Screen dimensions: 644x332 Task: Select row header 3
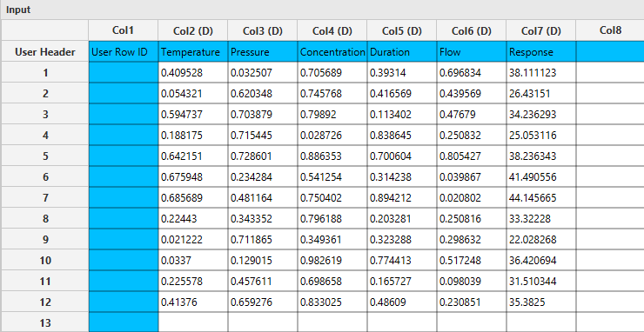45,114
